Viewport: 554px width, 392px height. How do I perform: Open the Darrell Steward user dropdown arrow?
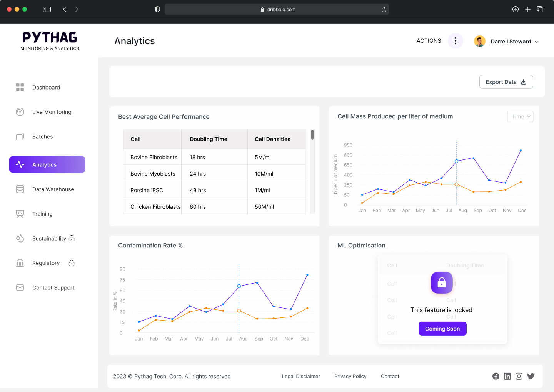[536, 42]
